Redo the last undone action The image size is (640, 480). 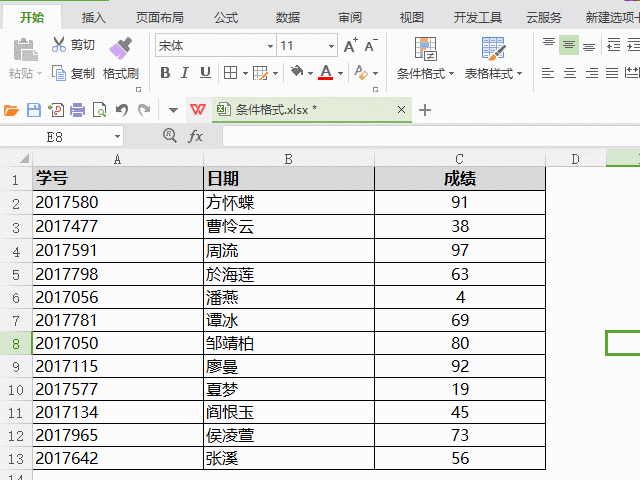click(x=144, y=110)
